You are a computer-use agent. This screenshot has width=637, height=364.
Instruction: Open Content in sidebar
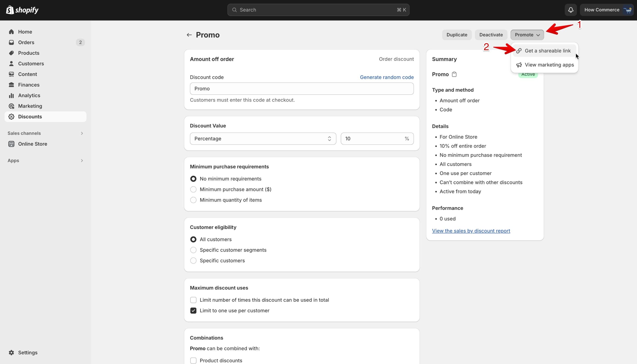tap(45, 74)
